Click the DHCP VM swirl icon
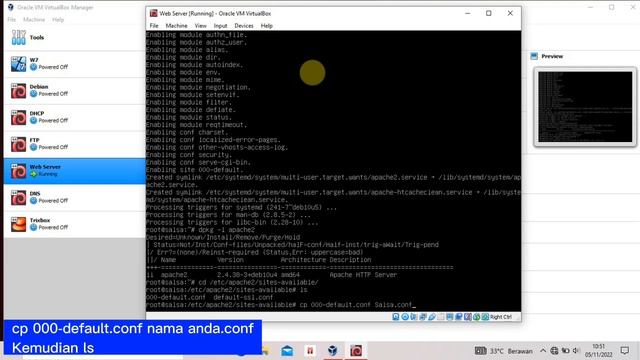This screenshot has height=360, width=640. [18, 118]
